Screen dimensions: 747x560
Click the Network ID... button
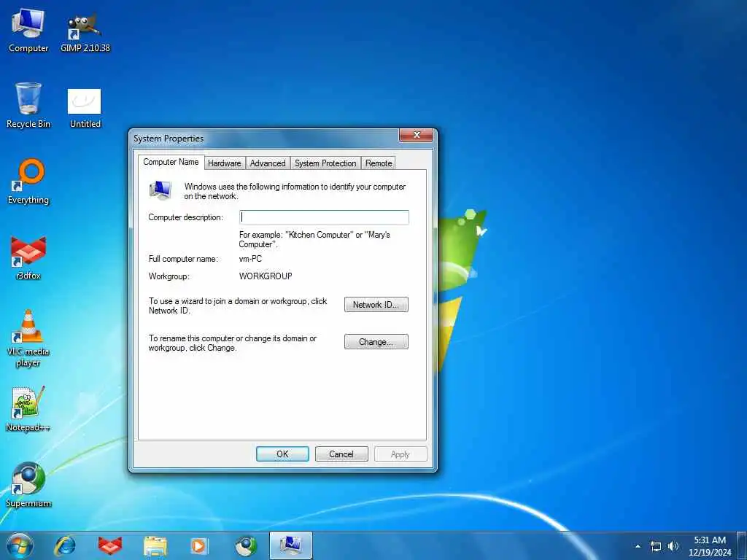tap(376, 305)
